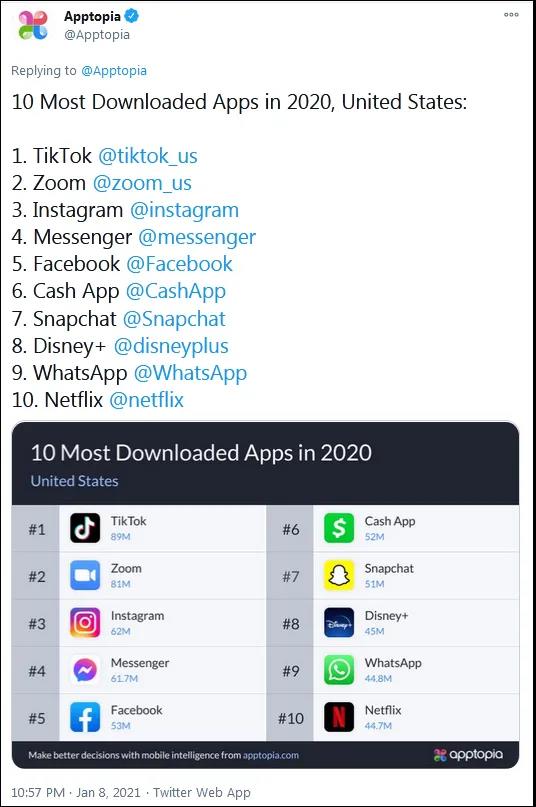Click the Snapchat ghost icon

point(339,575)
